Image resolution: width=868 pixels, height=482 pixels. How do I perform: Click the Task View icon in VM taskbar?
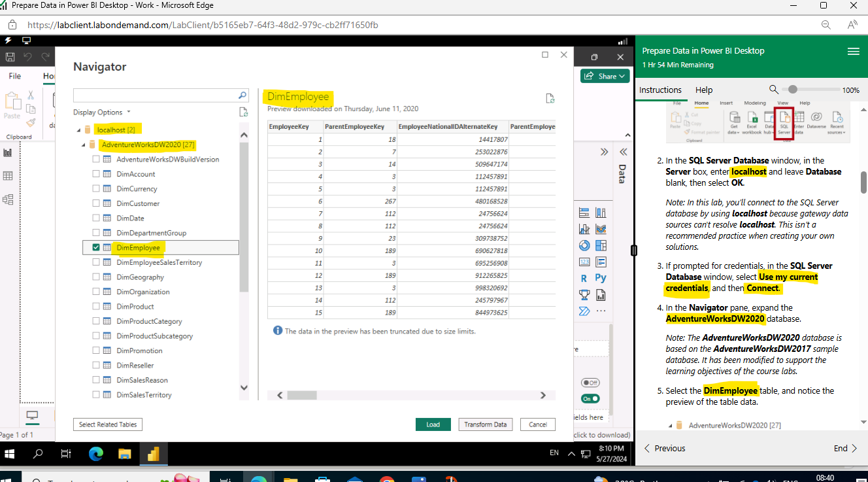coord(66,453)
